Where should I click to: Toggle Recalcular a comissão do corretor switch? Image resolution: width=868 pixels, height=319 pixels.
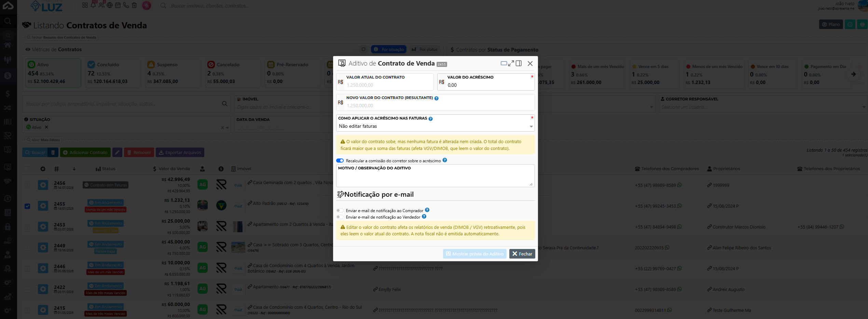[x=340, y=161]
